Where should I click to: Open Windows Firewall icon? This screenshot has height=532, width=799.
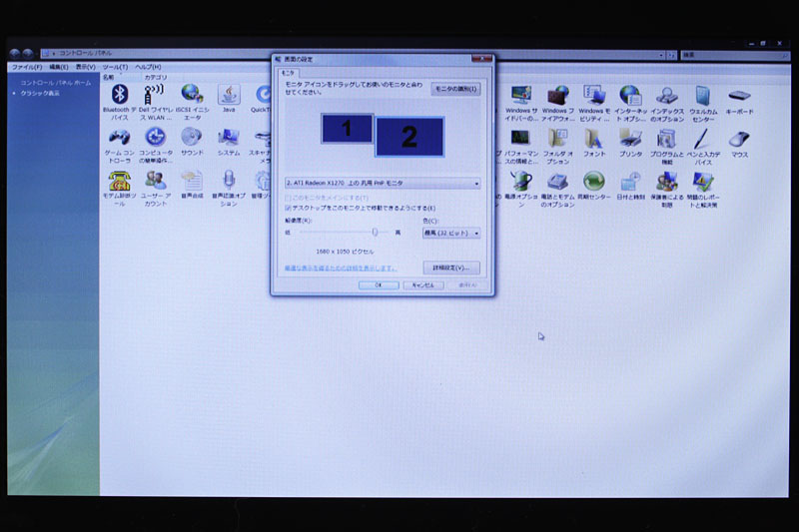557,95
